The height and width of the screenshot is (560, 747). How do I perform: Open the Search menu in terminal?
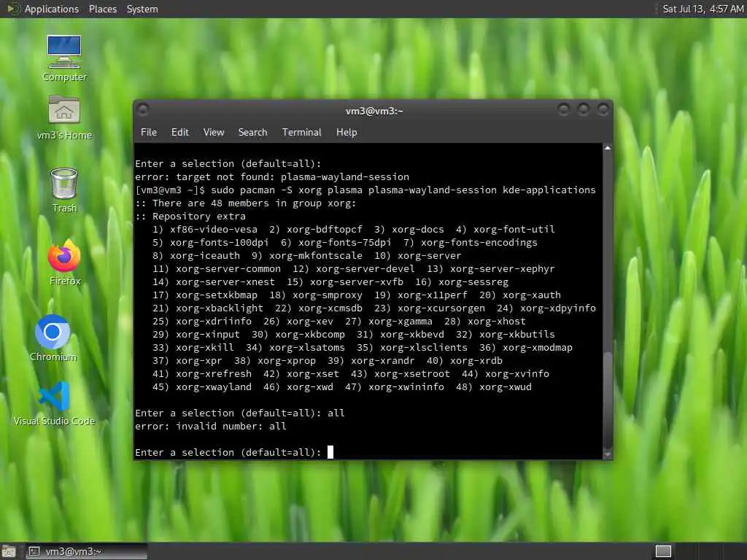click(x=252, y=133)
